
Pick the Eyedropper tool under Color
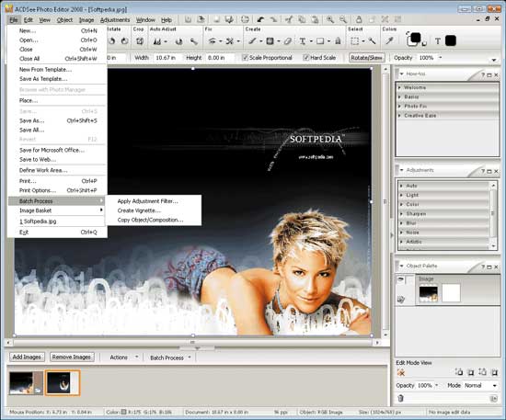[390, 41]
